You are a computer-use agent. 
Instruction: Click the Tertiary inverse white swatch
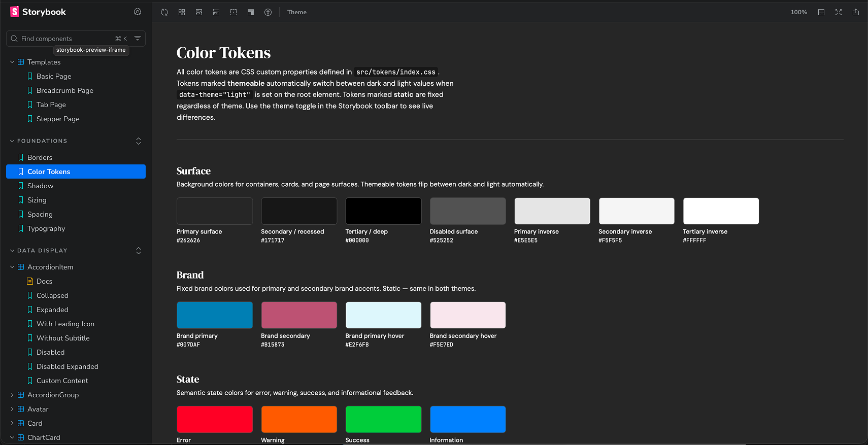tap(721, 211)
